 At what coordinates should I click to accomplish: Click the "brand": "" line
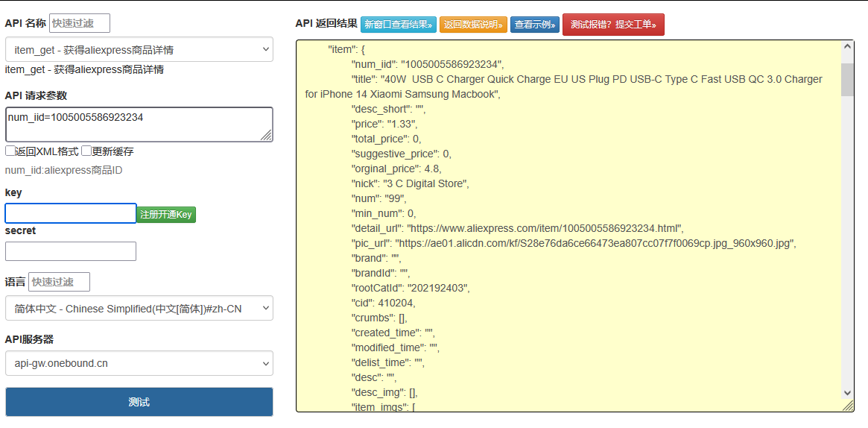tap(376, 258)
